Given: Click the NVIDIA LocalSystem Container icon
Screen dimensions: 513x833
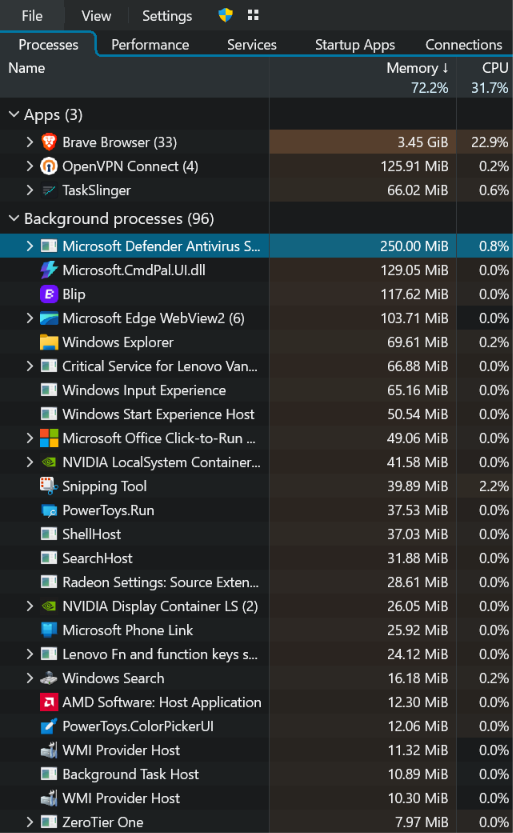Looking at the screenshot, I should tap(49, 462).
